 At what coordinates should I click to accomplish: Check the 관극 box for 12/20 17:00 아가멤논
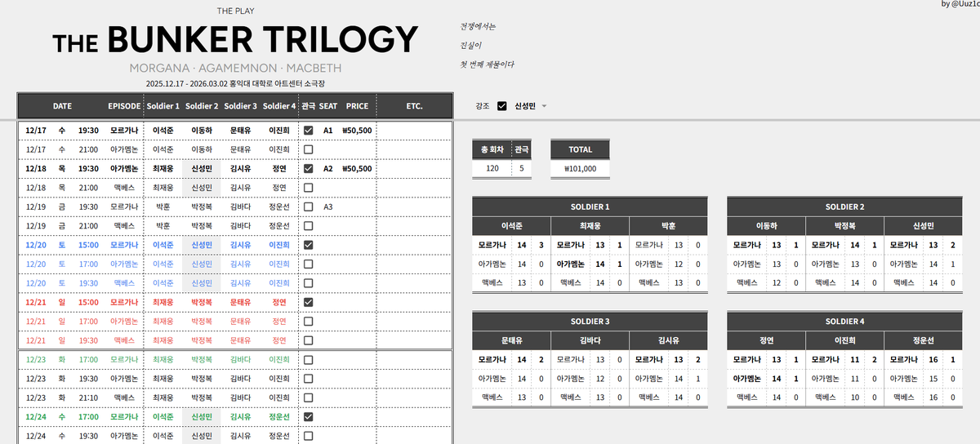click(x=309, y=264)
